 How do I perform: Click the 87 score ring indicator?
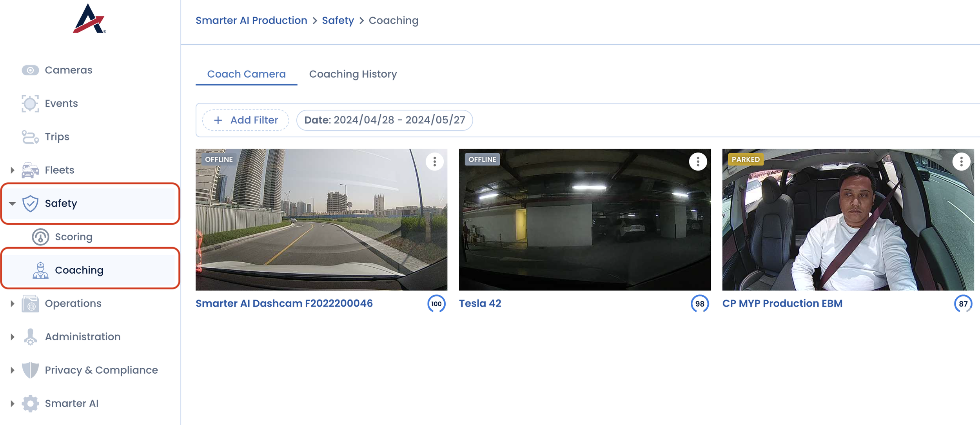coord(963,304)
